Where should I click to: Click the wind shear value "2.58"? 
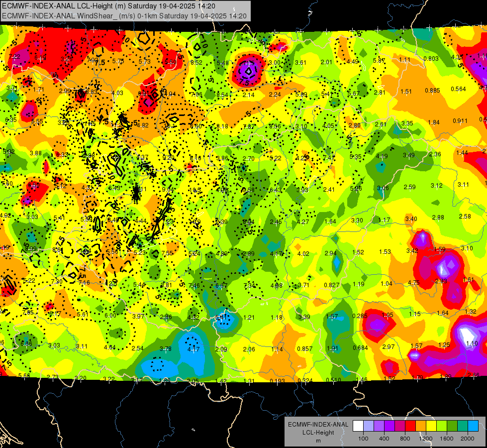465,217
